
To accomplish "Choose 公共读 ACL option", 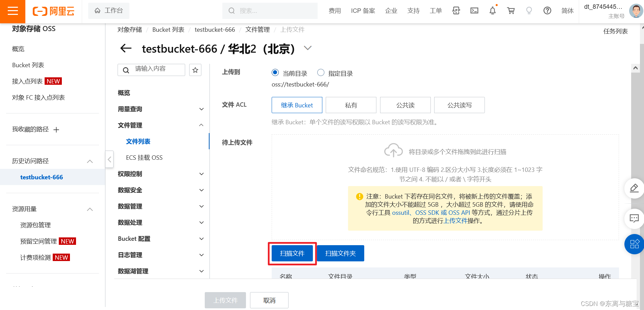I will pos(405,105).
